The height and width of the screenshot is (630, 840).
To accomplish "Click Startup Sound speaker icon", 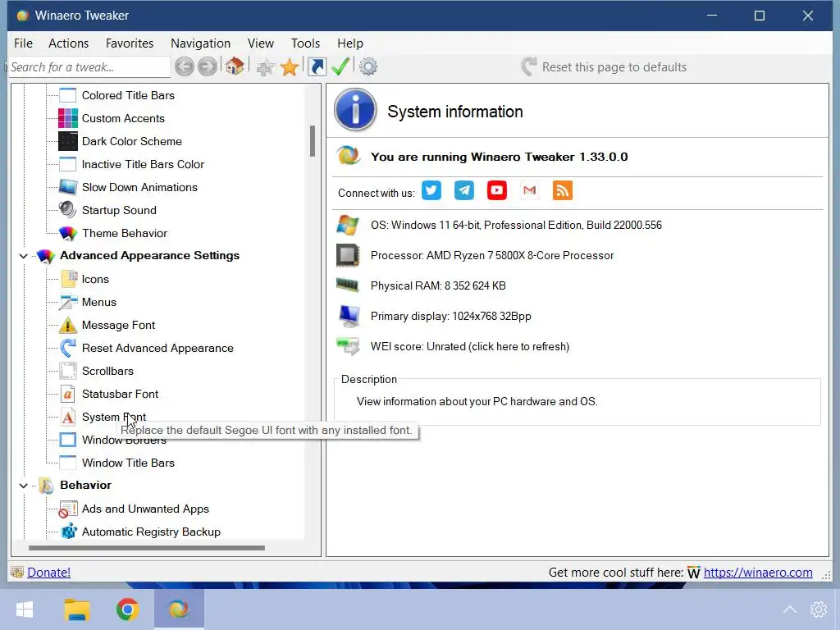I will pos(68,210).
